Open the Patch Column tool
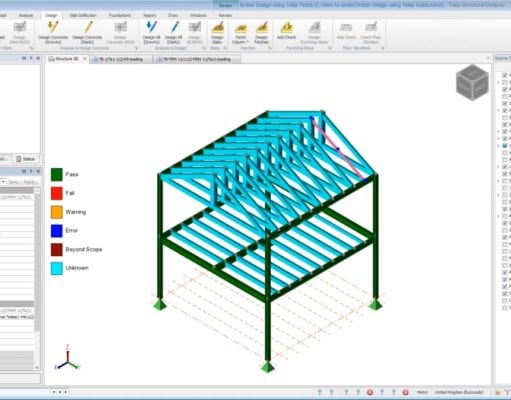The height and width of the screenshot is (400, 511). [240, 33]
